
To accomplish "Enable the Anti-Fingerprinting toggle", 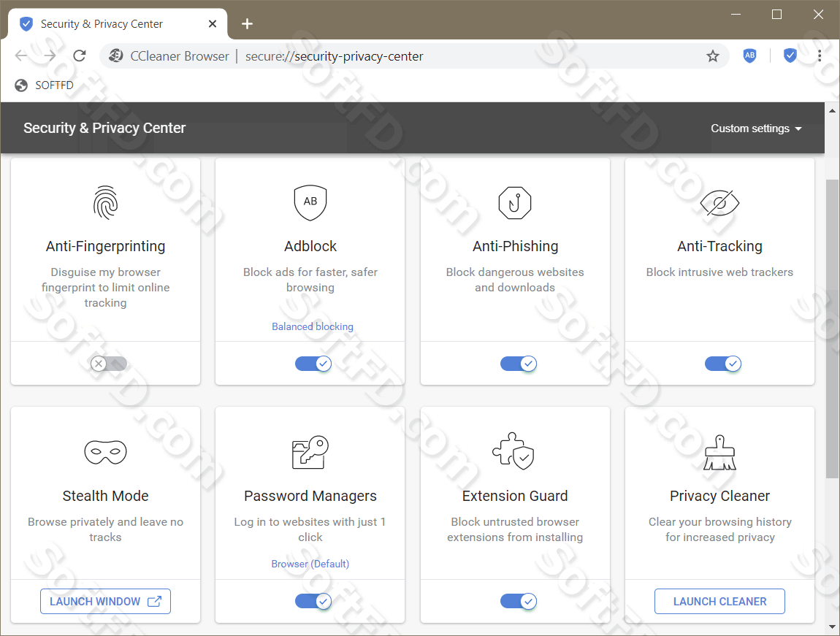I will pyautogui.click(x=109, y=364).
